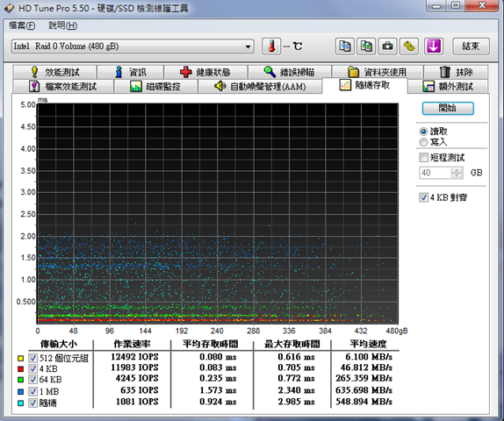Uncheck the 4 KB transfer size checkbox
Image resolution: width=504 pixels, height=421 pixels.
click(x=32, y=368)
